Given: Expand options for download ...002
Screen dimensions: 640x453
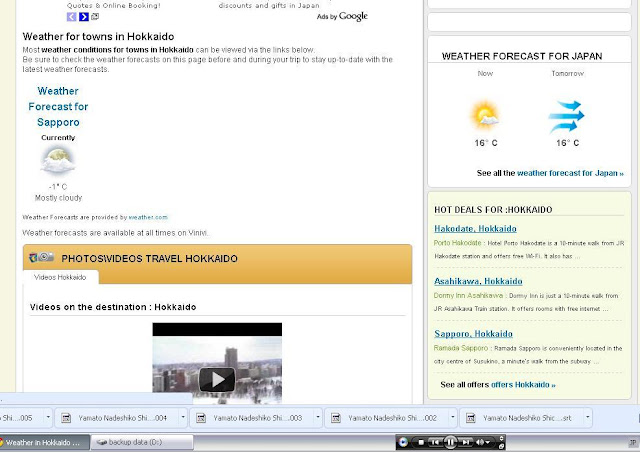Looking at the screenshot, I should pyautogui.click(x=452, y=417).
